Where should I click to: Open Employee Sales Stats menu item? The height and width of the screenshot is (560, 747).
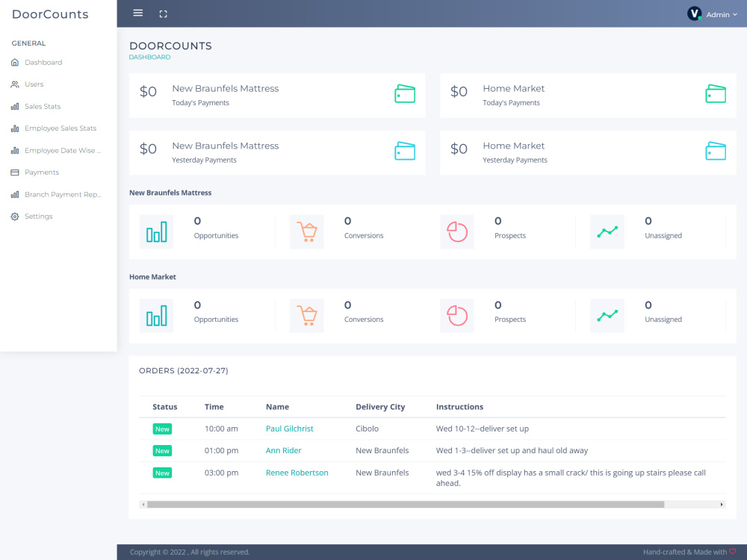click(61, 128)
